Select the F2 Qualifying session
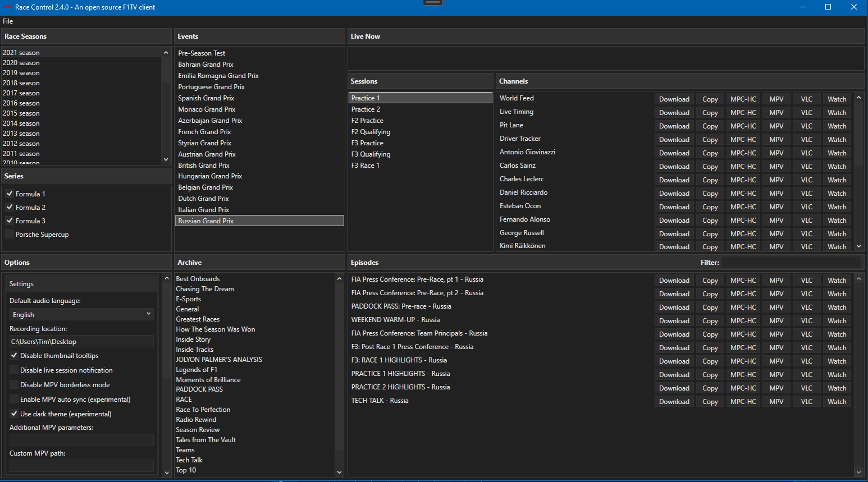This screenshot has width=868, height=482. tap(420, 132)
